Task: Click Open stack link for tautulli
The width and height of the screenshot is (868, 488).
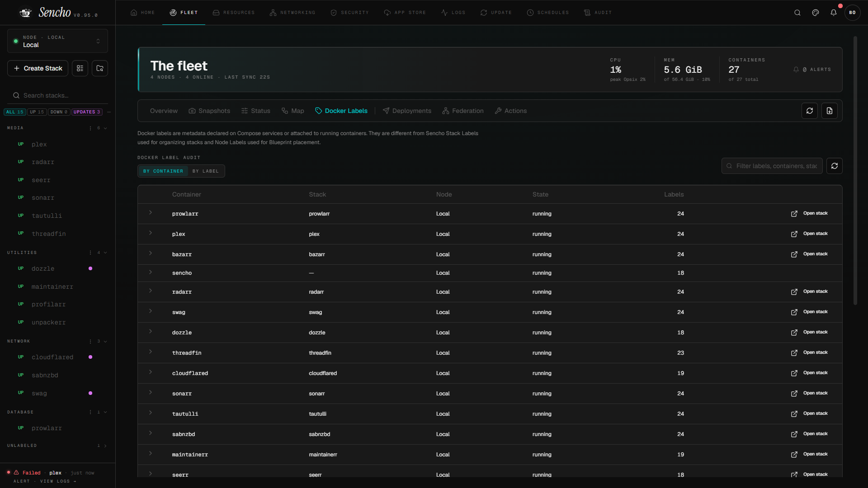Action: (809, 413)
